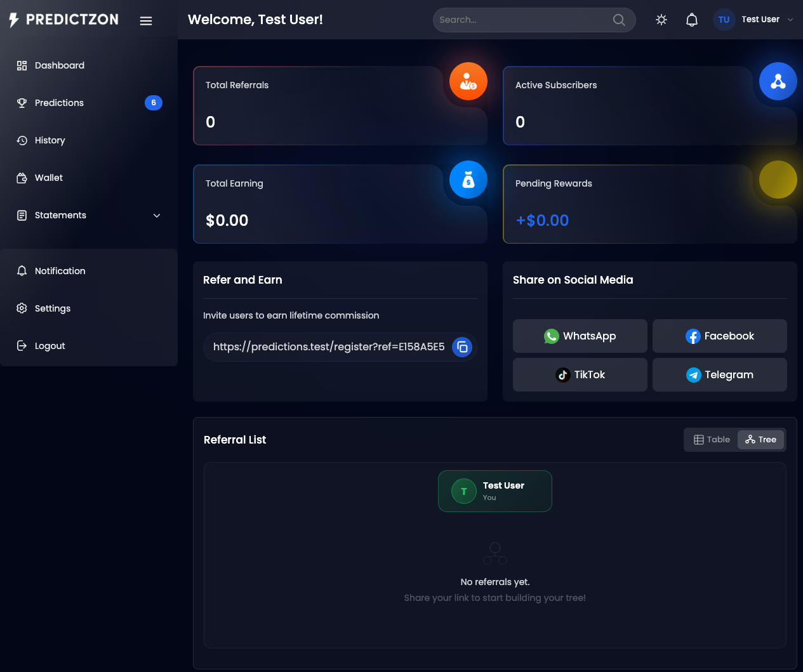The image size is (803, 672).
Task: Click the Predictzon lightning bolt logo
Action: (x=14, y=20)
